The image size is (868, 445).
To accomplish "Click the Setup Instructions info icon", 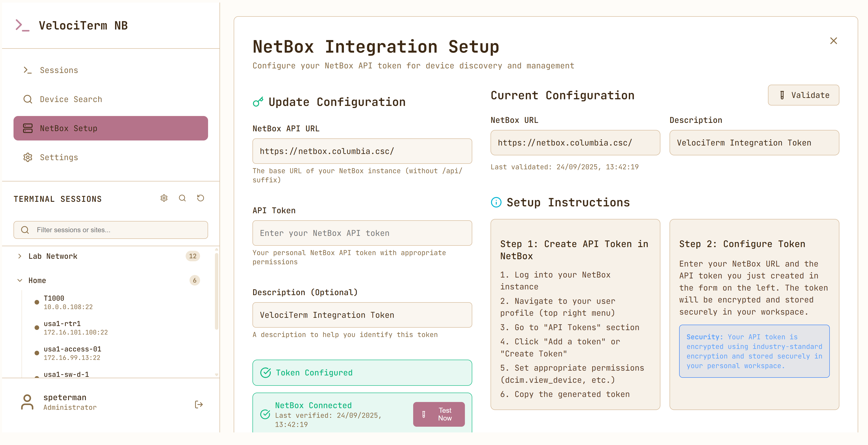I will click(496, 202).
